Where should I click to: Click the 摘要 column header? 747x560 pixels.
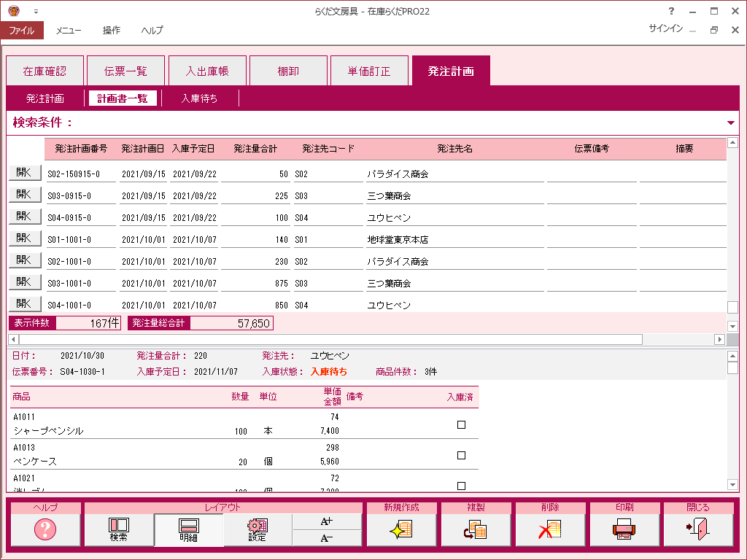click(x=684, y=149)
